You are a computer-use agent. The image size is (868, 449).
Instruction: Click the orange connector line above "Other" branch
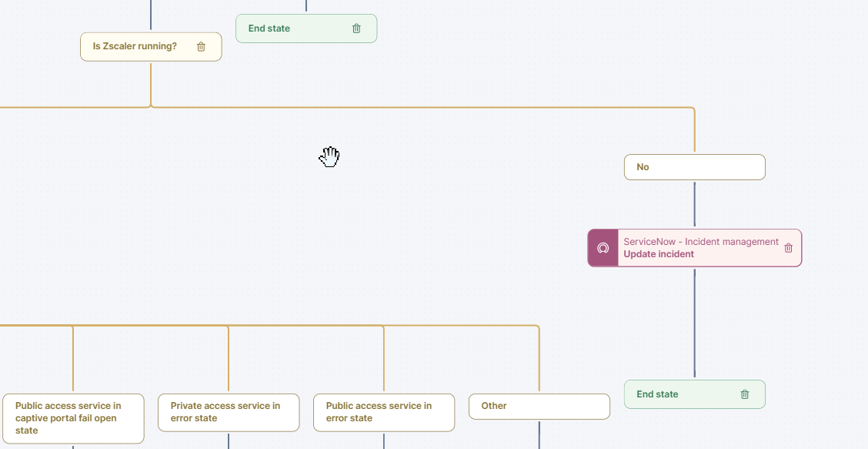(x=539, y=362)
